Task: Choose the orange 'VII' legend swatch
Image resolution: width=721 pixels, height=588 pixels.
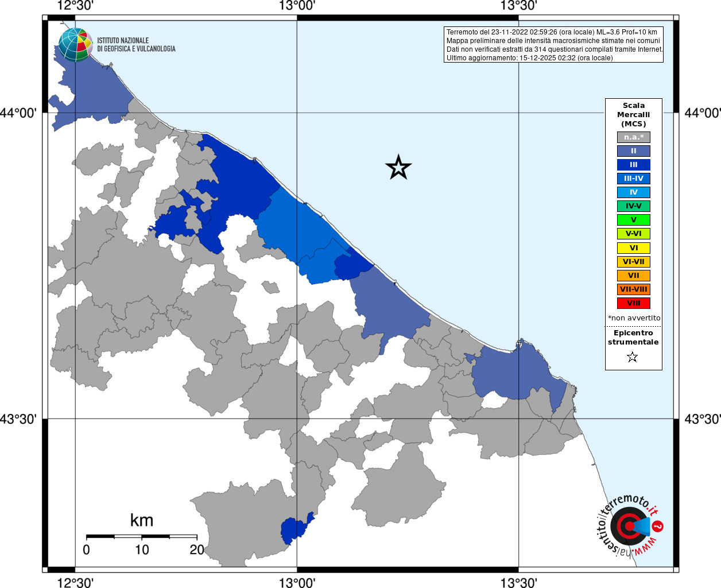Action: pos(633,276)
